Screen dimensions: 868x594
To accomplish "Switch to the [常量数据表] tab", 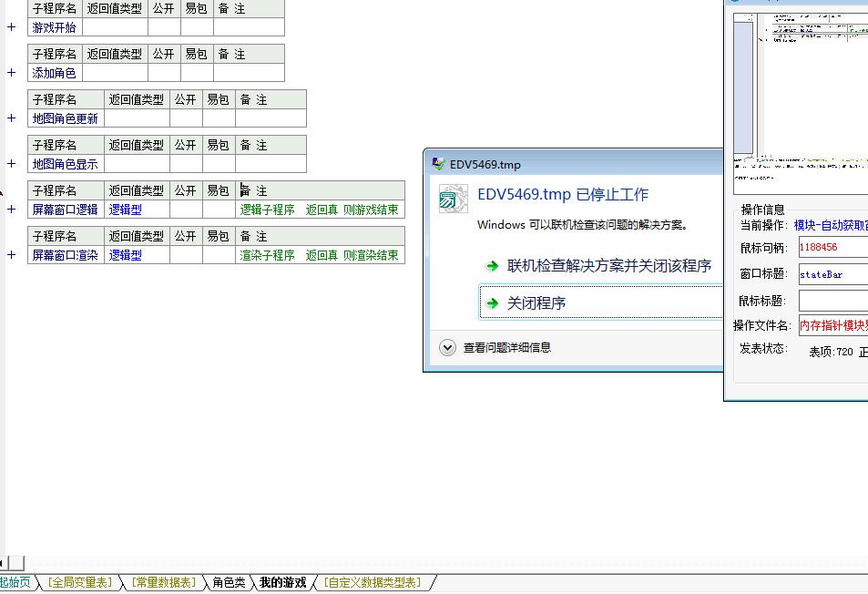I will (164, 582).
